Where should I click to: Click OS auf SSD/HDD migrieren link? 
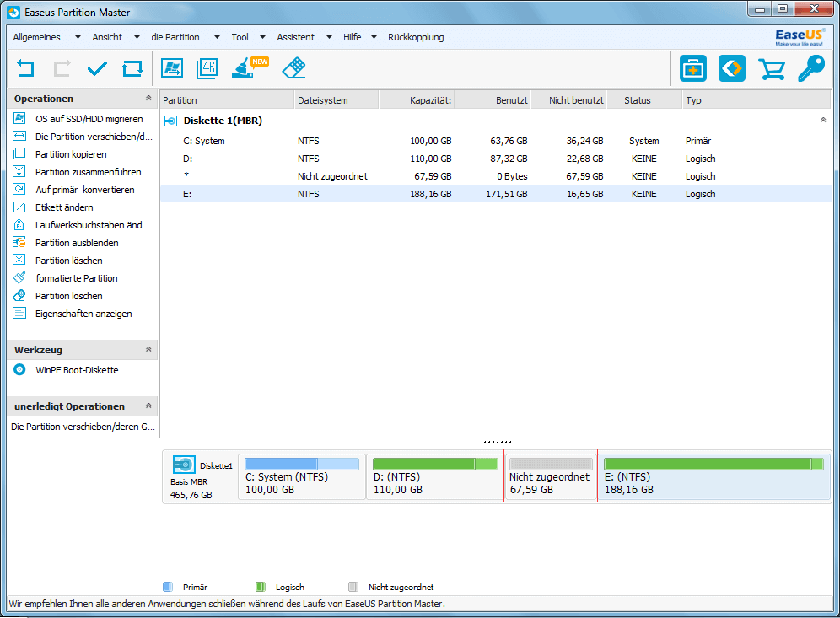click(x=89, y=118)
